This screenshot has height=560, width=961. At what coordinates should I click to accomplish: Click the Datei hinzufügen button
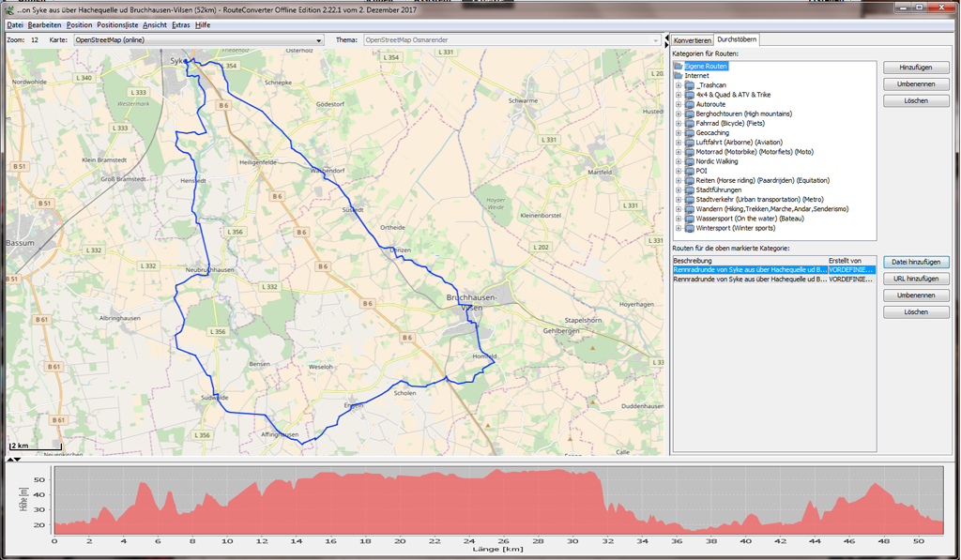tap(916, 262)
